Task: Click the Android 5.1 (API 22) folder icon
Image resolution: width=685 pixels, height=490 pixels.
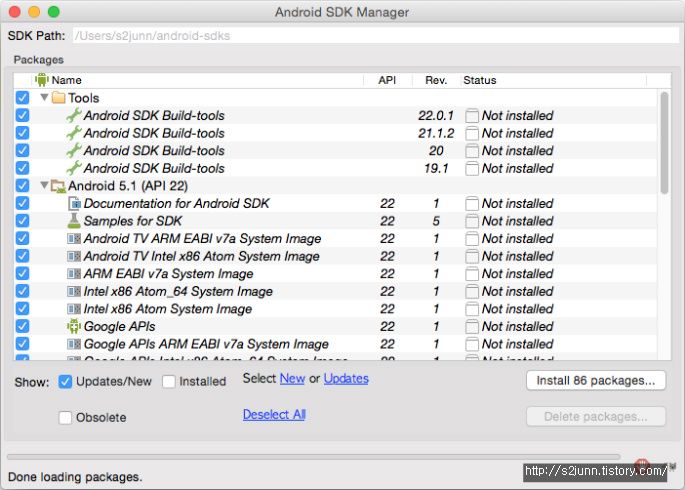Action: (x=59, y=186)
